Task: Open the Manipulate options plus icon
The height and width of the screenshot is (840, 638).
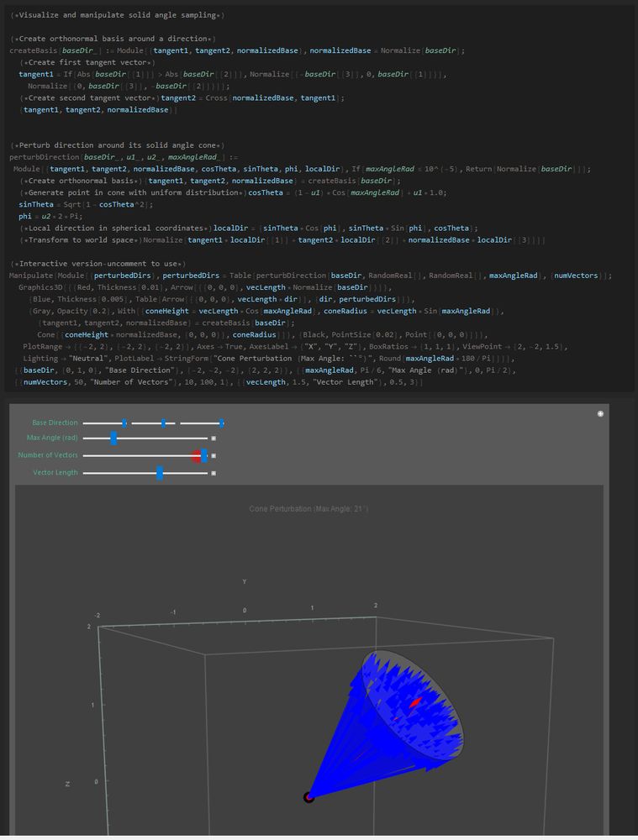Action: 600,413
